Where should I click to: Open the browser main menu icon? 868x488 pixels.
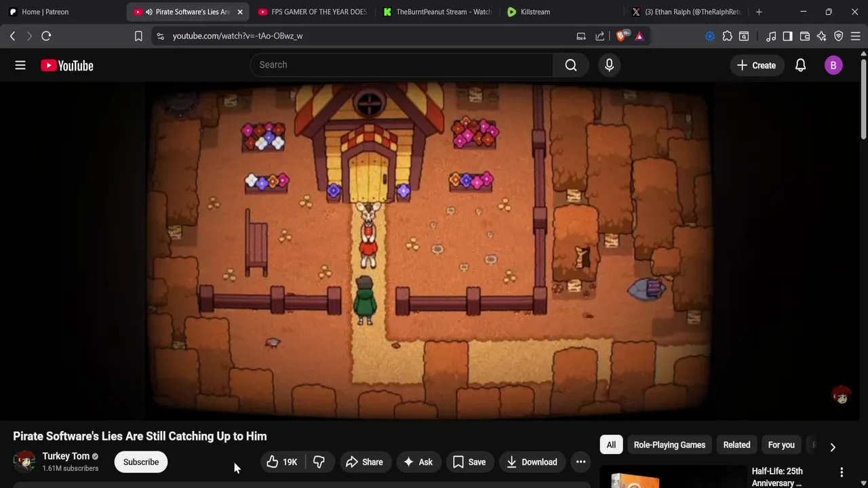click(855, 36)
